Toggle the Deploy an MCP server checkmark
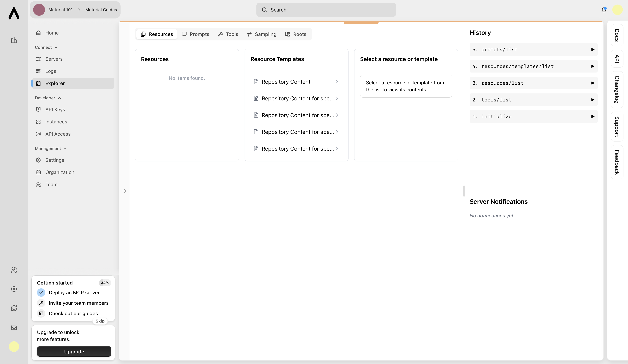Viewport: 628px width, 364px height. click(x=41, y=293)
